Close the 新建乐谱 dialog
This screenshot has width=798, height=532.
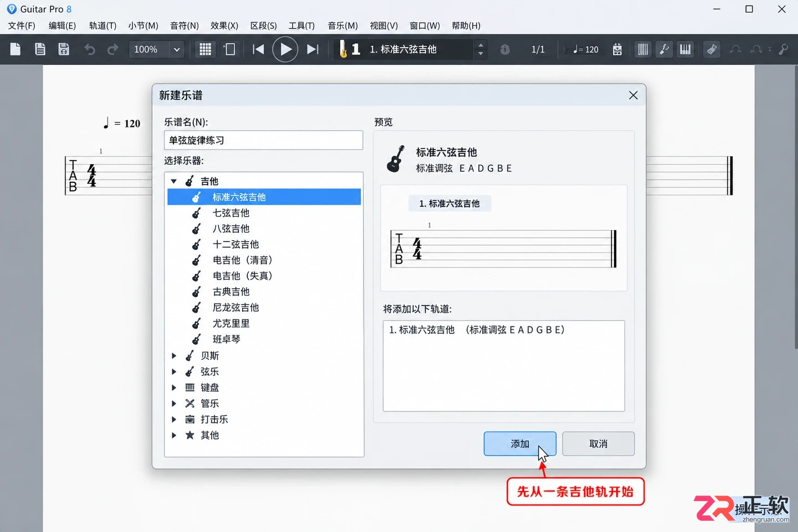click(633, 95)
